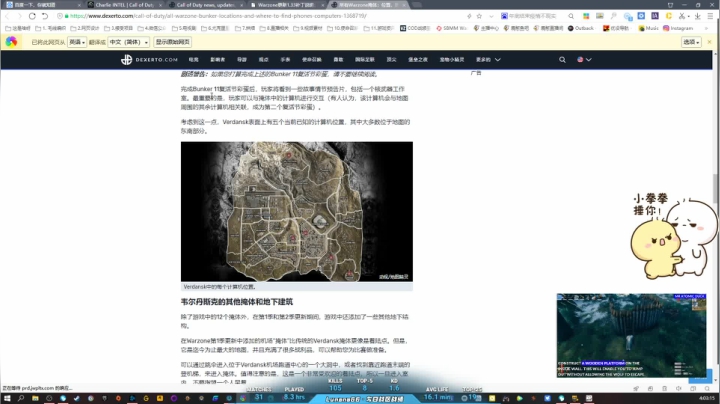Open the second Dexerto nav menu item

218,60
